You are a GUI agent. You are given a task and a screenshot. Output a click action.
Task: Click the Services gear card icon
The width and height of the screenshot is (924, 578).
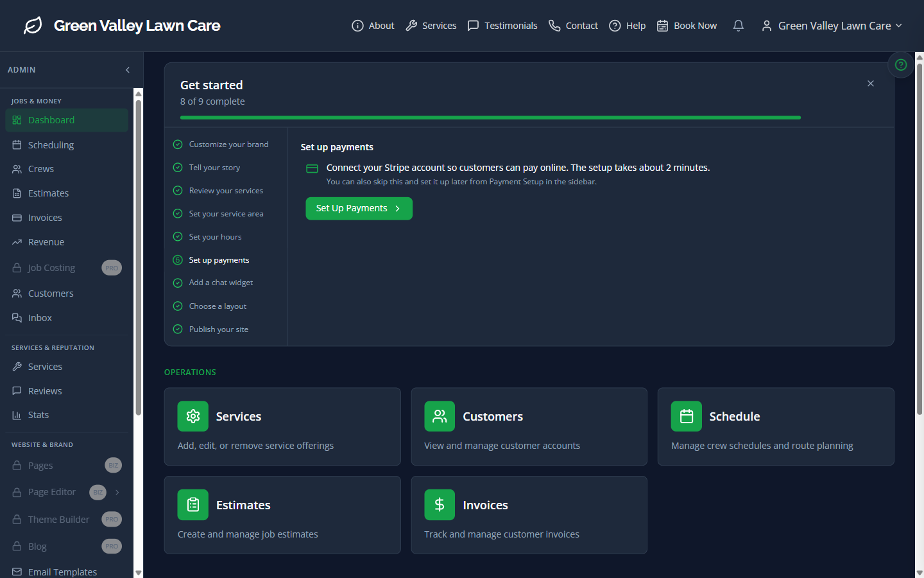click(193, 416)
